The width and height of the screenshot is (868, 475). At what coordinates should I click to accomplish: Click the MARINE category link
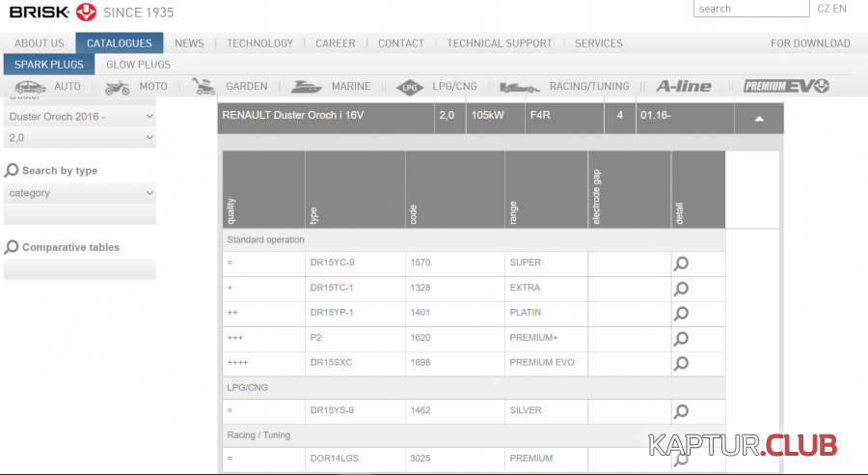(x=351, y=87)
